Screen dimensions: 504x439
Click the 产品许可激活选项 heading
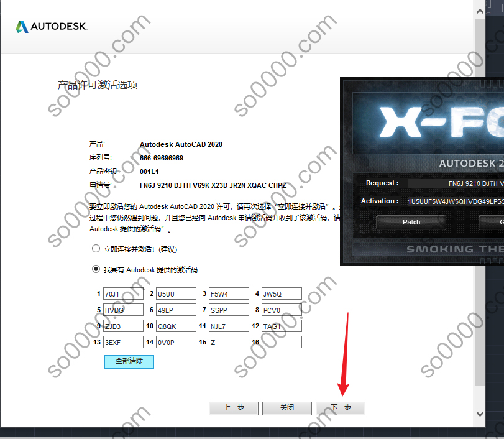click(x=98, y=85)
